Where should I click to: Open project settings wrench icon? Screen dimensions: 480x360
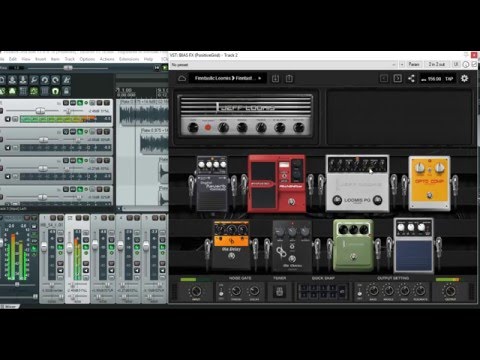(34, 80)
